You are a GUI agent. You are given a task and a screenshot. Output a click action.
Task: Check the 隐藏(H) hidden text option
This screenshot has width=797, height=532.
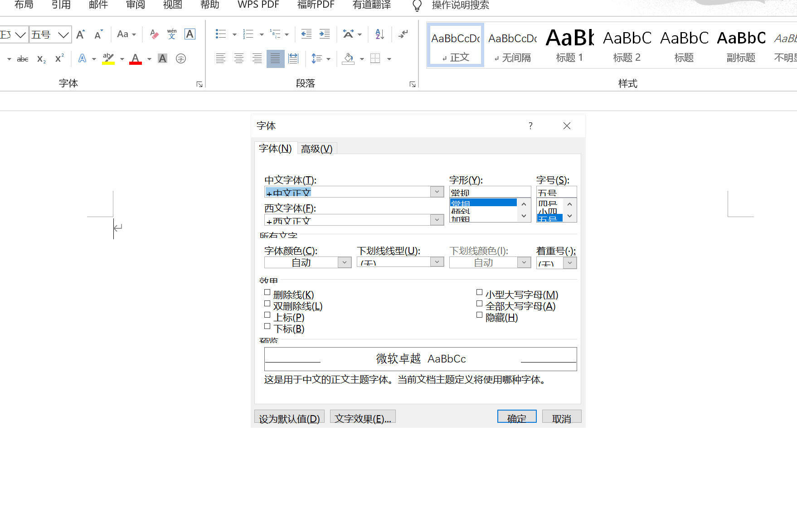click(x=479, y=315)
